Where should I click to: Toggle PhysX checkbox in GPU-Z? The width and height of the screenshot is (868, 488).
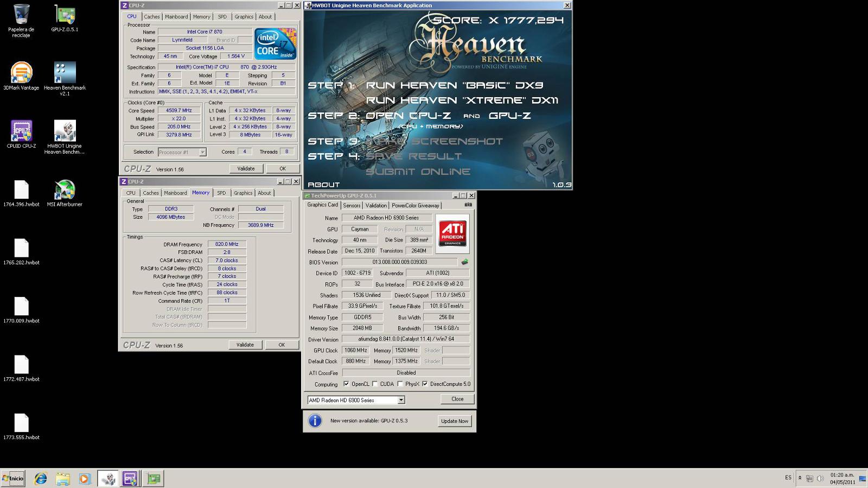(x=400, y=384)
